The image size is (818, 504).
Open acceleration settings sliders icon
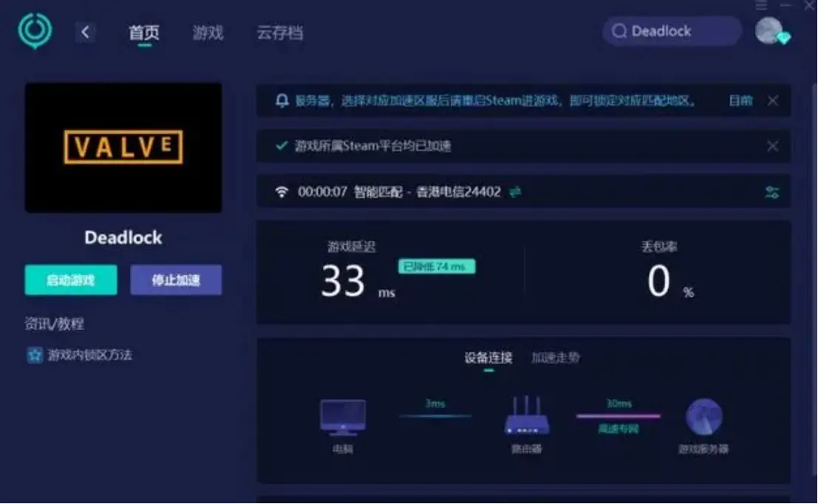(772, 193)
